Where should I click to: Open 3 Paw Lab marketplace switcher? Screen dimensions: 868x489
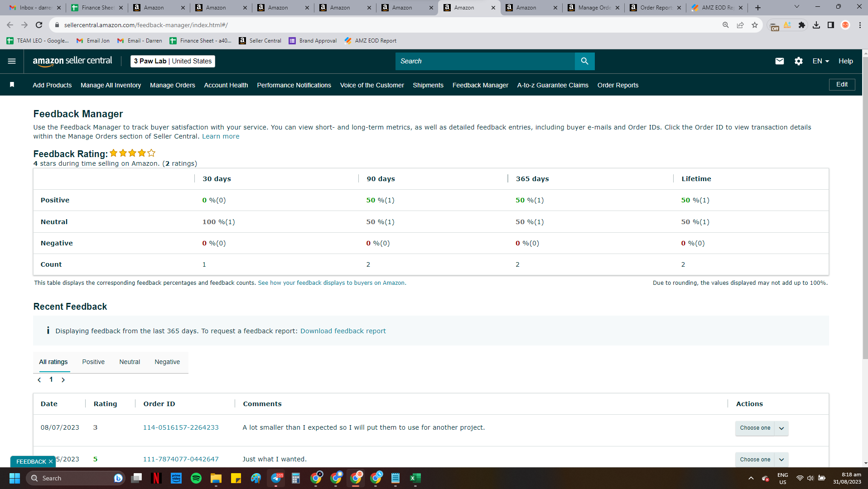pos(173,61)
